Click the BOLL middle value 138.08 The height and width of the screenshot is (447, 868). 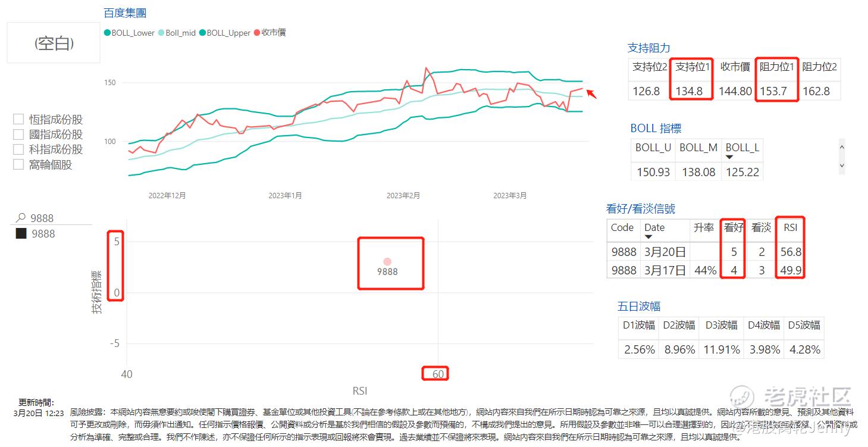[x=697, y=172]
